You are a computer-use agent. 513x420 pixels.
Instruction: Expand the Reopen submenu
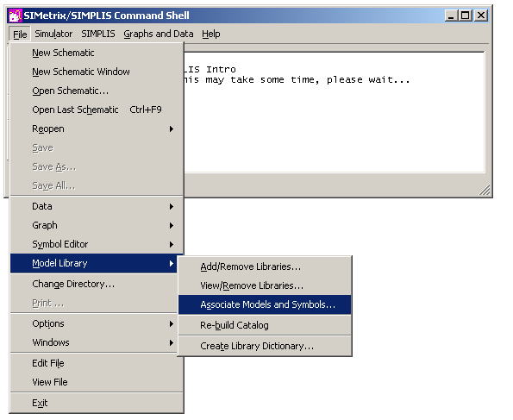pos(97,129)
